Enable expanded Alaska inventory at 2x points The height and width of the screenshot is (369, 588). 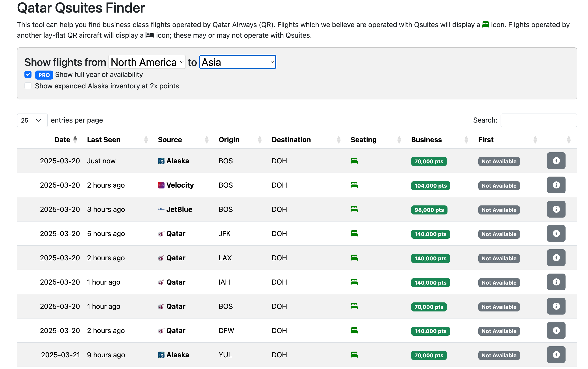[x=28, y=86]
